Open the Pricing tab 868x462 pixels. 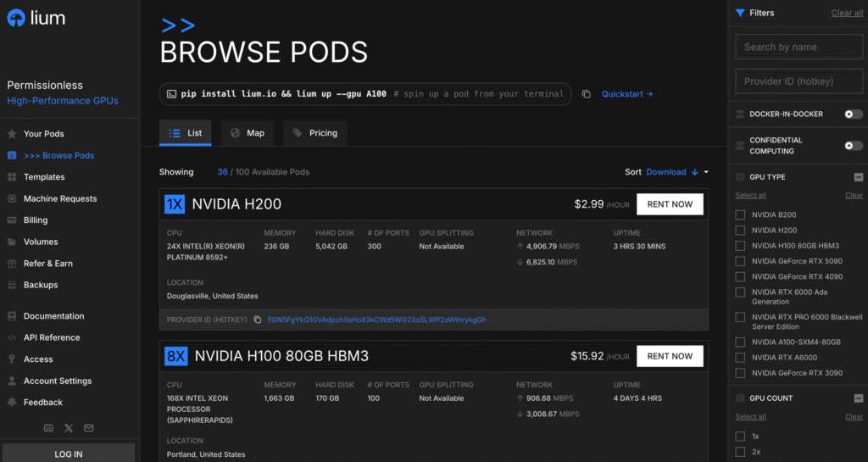(314, 133)
